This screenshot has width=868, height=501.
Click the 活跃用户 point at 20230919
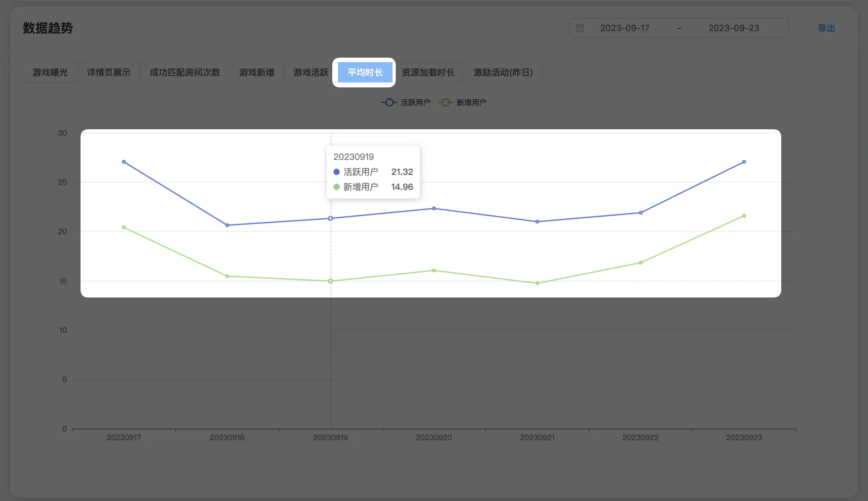[330, 218]
